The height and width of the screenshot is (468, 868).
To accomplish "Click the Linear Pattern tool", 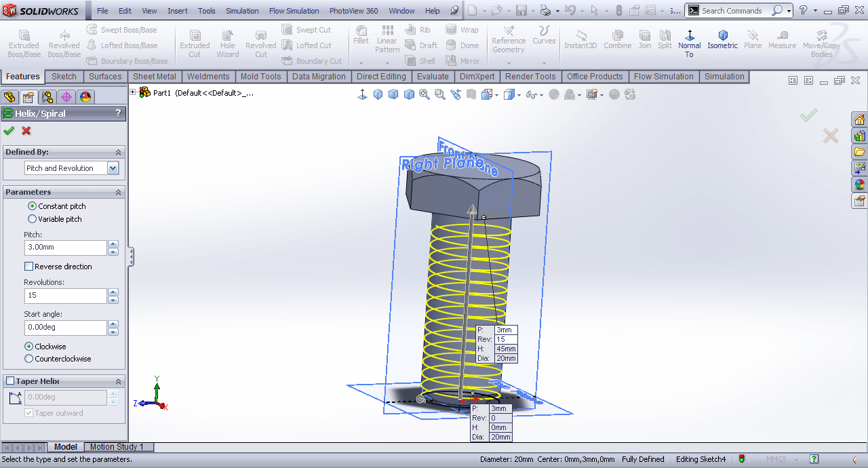I will [x=387, y=39].
